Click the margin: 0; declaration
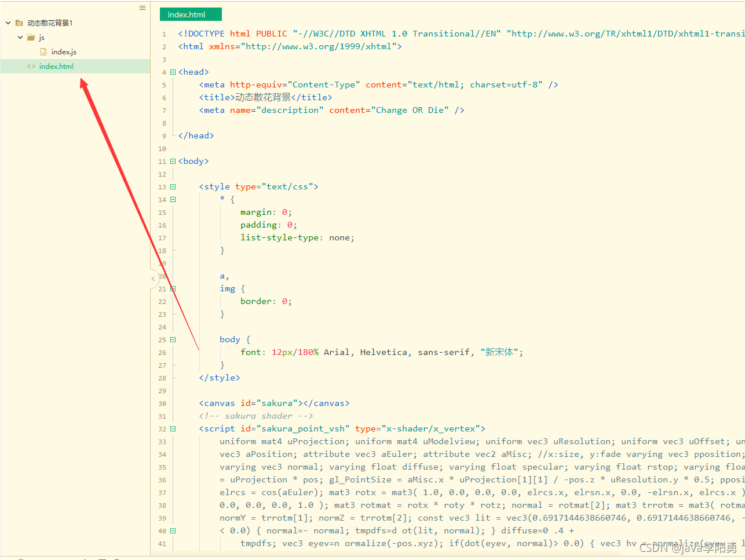 pos(266,212)
